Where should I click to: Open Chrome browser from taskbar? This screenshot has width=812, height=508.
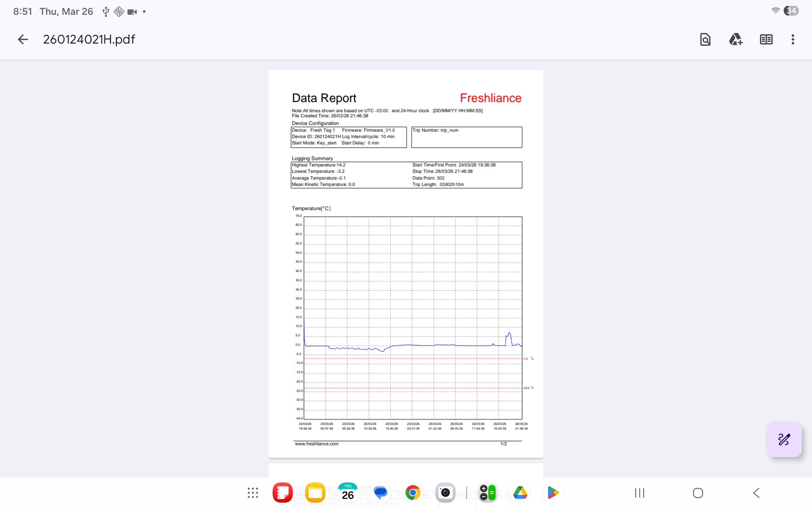(x=413, y=493)
